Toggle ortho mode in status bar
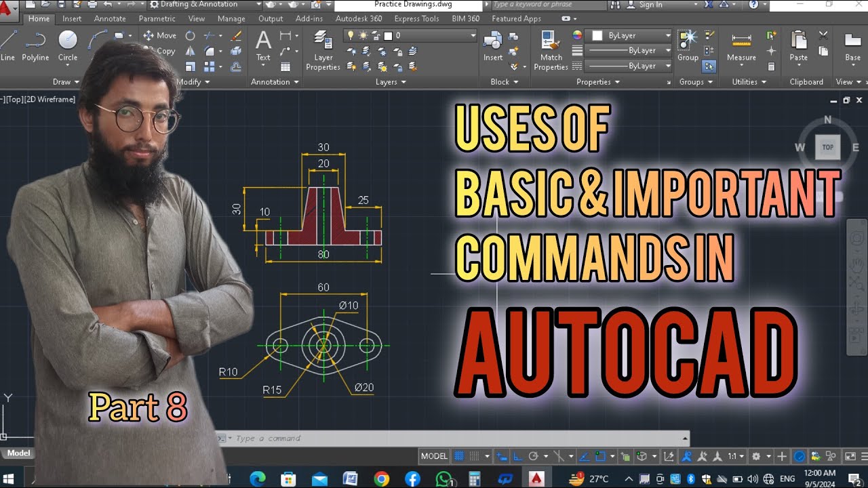The height and width of the screenshot is (488, 868). point(517,456)
